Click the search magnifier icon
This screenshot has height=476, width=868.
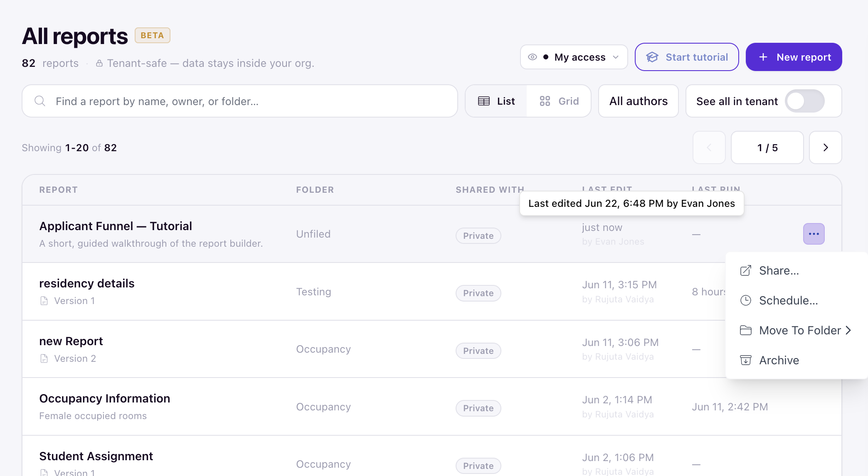(x=40, y=101)
